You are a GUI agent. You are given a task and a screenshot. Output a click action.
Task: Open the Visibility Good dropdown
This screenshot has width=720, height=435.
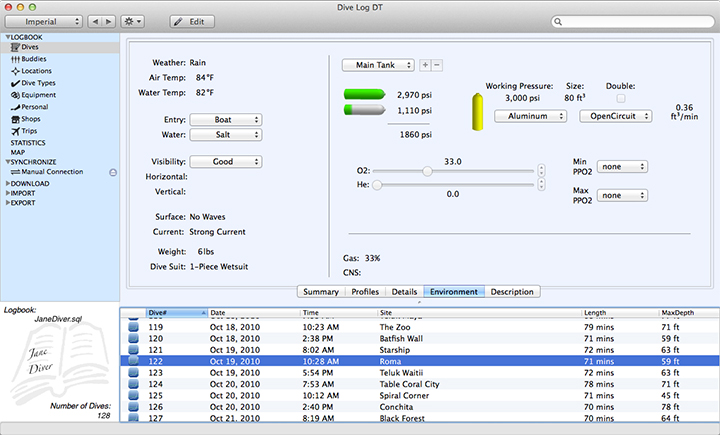225,162
